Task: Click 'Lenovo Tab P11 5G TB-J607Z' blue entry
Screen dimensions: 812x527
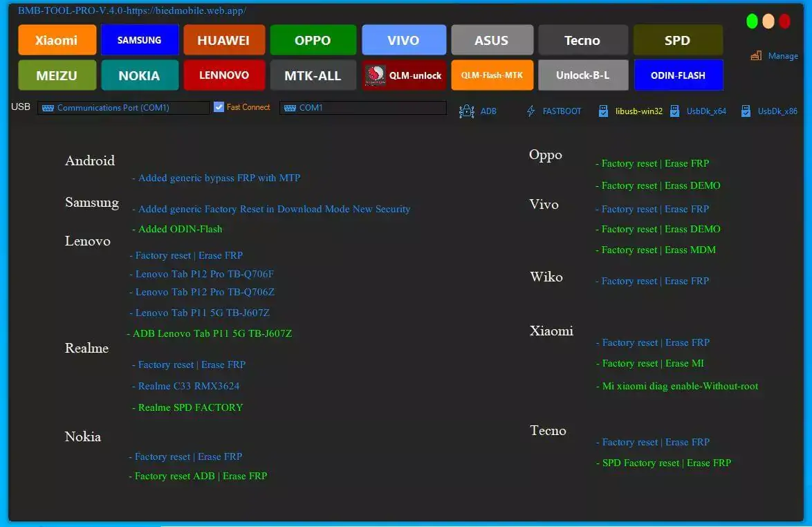Action: pos(199,313)
